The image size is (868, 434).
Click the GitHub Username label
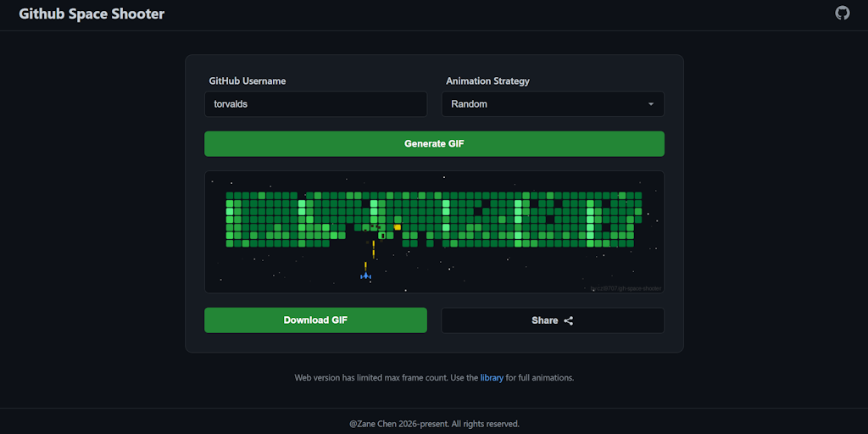(x=248, y=81)
